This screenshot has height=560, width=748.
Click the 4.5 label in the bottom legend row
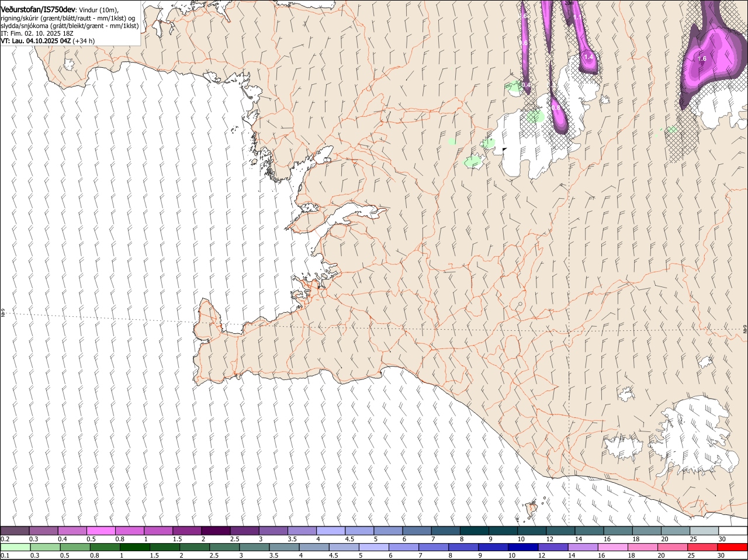[x=333, y=555]
